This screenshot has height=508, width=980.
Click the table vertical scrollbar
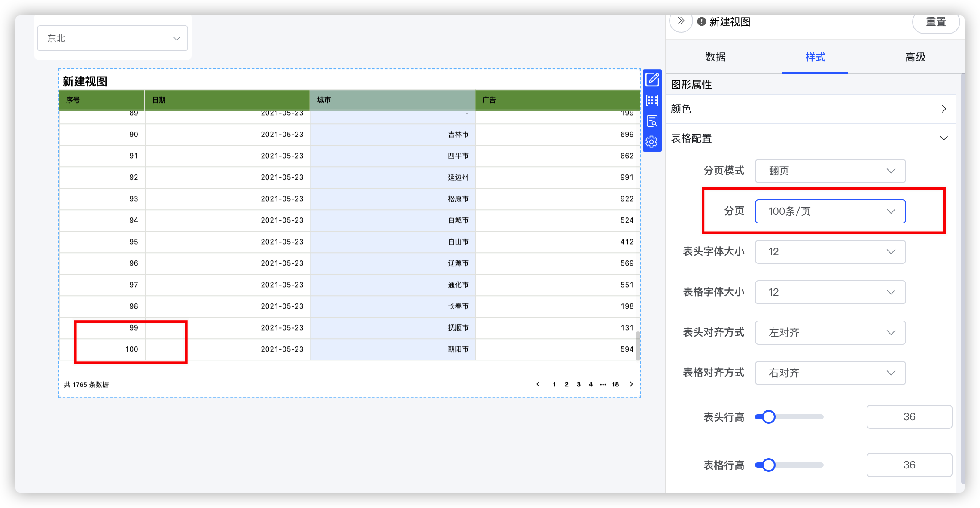click(x=638, y=346)
